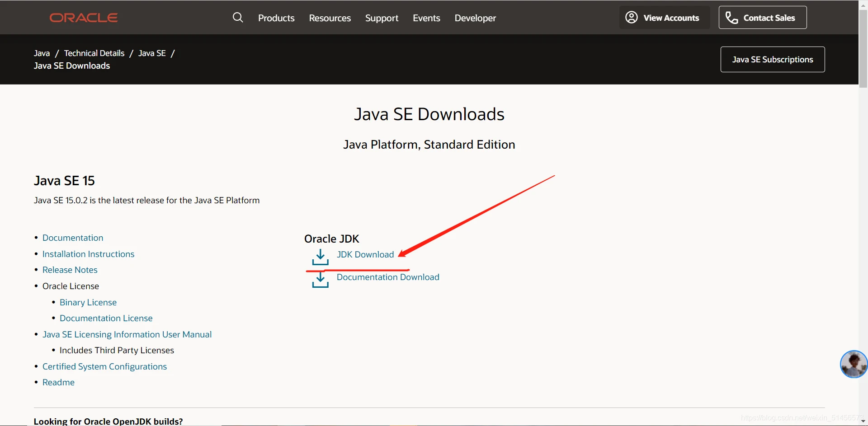Click Java Platform, Standard Edition subtitle
The image size is (868, 426).
click(x=429, y=145)
